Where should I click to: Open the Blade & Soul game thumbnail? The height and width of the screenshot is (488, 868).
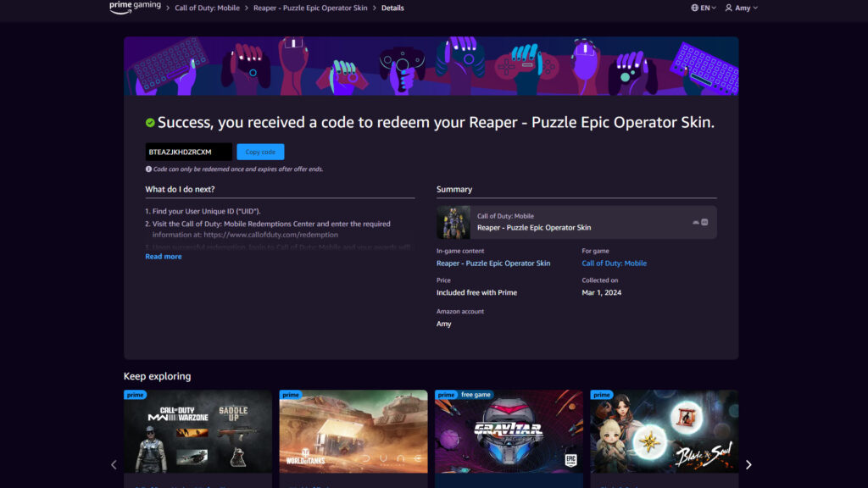(x=664, y=431)
